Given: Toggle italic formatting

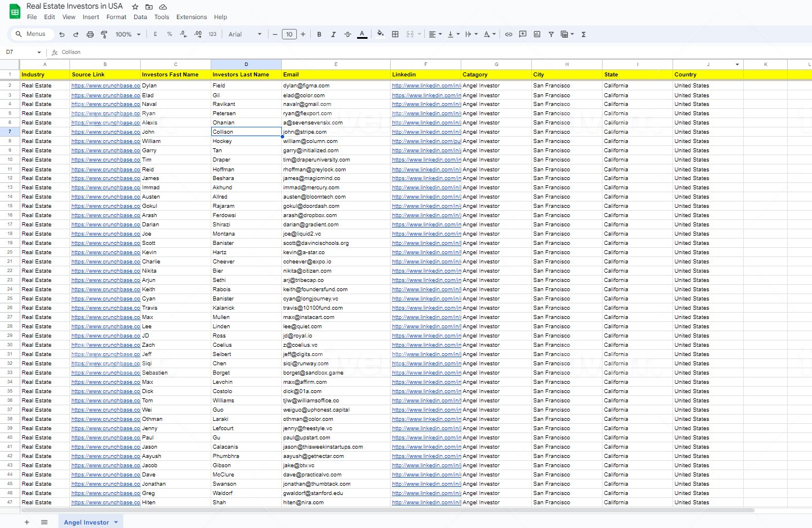Looking at the screenshot, I should tap(333, 34).
